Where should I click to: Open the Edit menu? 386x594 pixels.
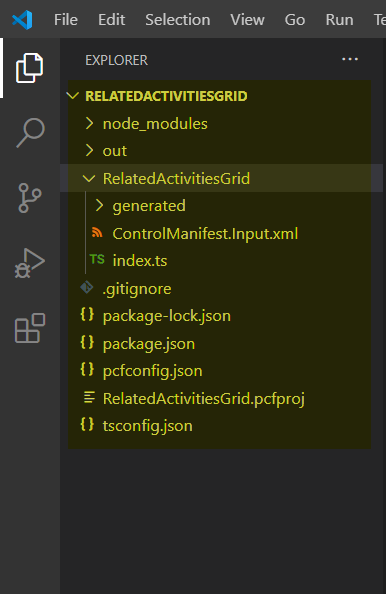111,20
